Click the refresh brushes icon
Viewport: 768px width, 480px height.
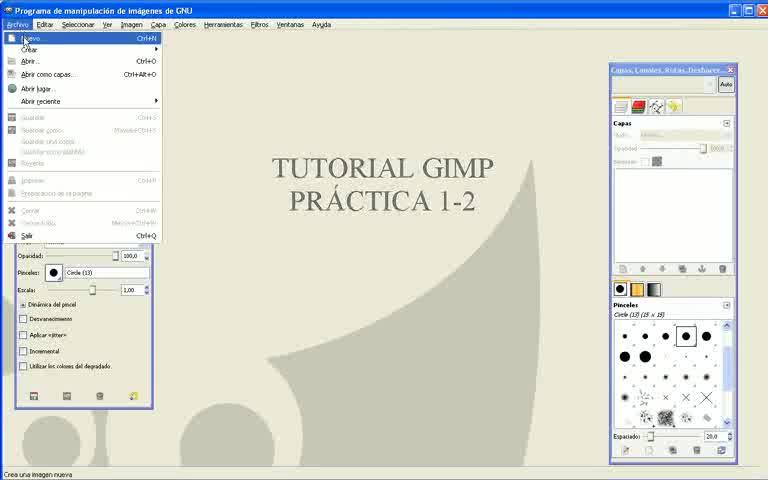[x=721, y=450]
